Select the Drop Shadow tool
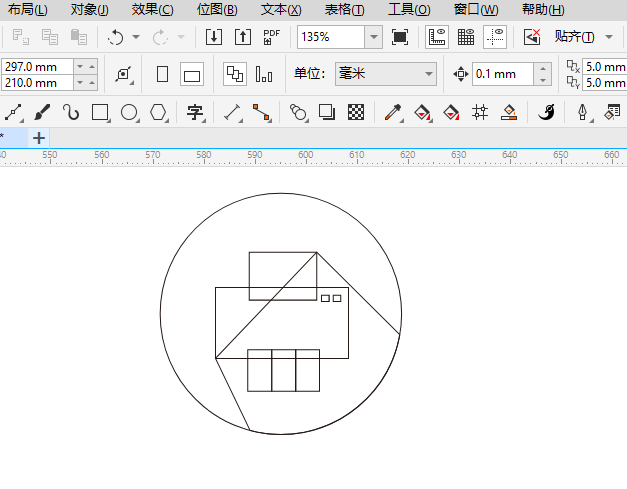 click(x=327, y=112)
